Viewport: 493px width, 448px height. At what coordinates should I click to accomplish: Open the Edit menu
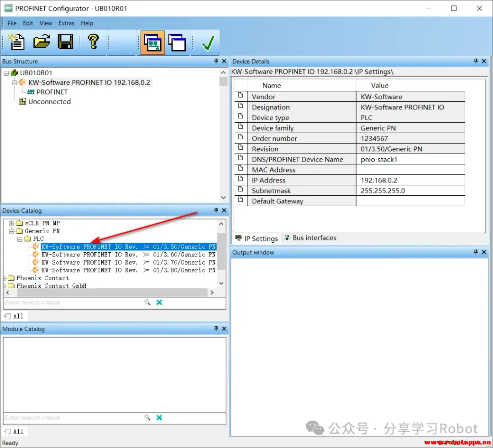click(28, 23)
